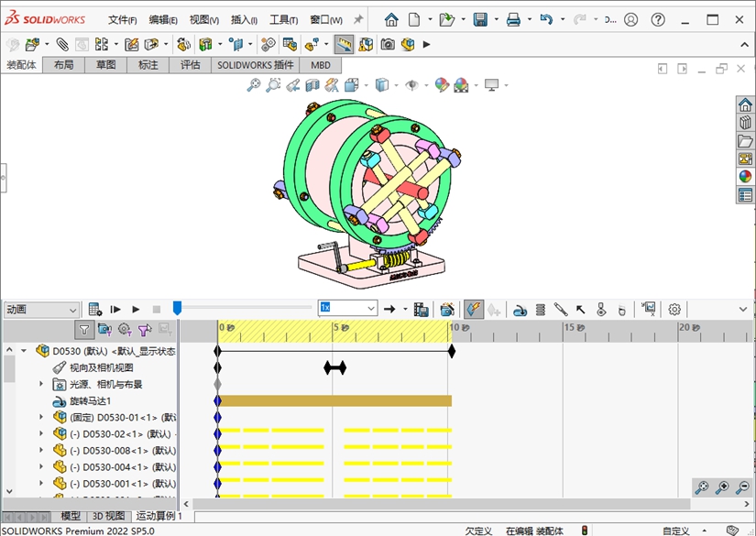This screenshot has width=756, height=536.
Task: Click the Save Animation icon
Action: [421, 310]
